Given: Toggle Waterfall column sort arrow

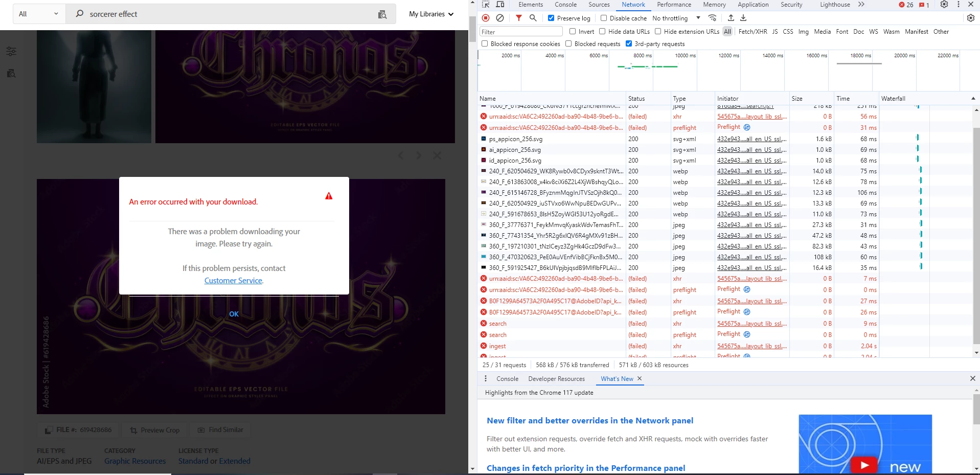Looking at the screenshot, I should click(973, 98).
